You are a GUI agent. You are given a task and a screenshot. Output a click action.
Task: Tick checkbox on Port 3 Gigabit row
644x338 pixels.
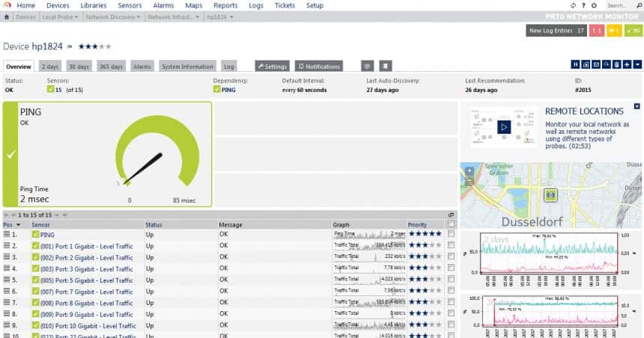tap(451, 268)
